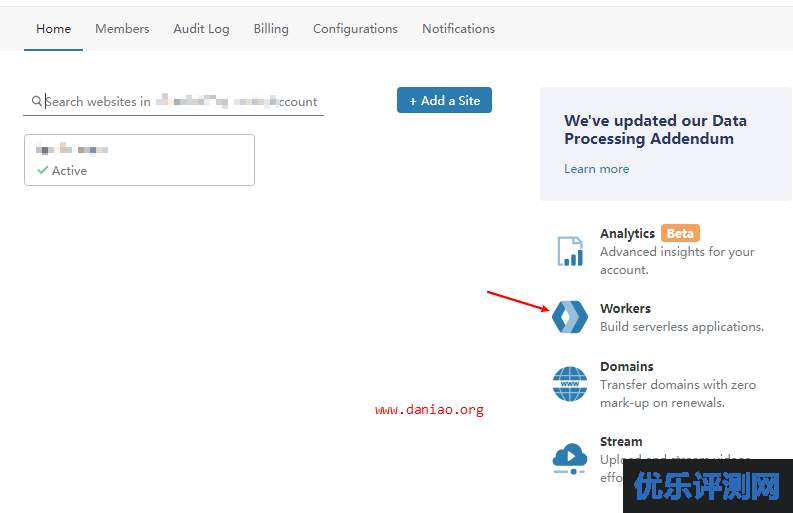The width and height of the screenshot is (793, 513).
Task: Click the Stream cloud play icon
Action: pos(570,458)
